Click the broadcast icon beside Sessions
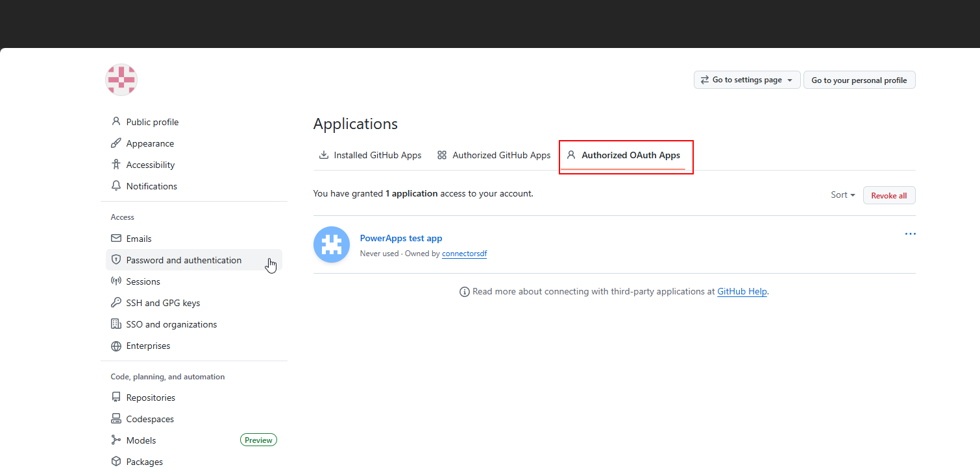 (116, 281)
